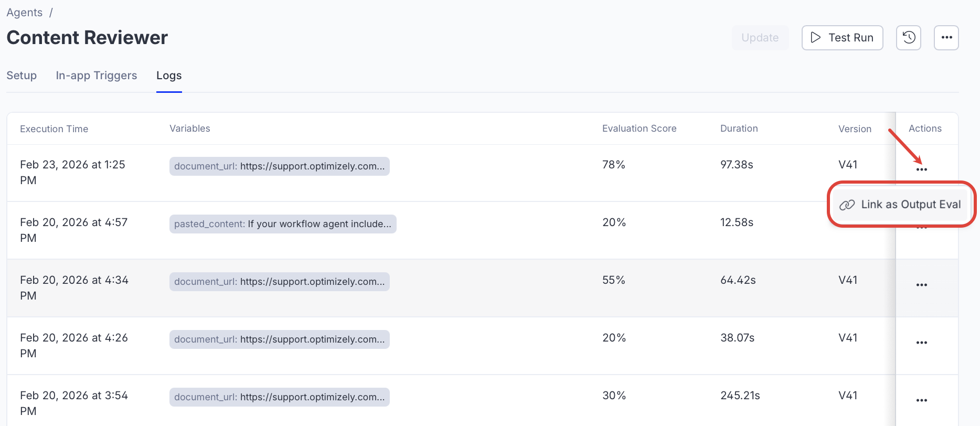Screen dimensions: 980x426
Task: Select Link as Output Eval menu option
Action: [x=901, y=205]
